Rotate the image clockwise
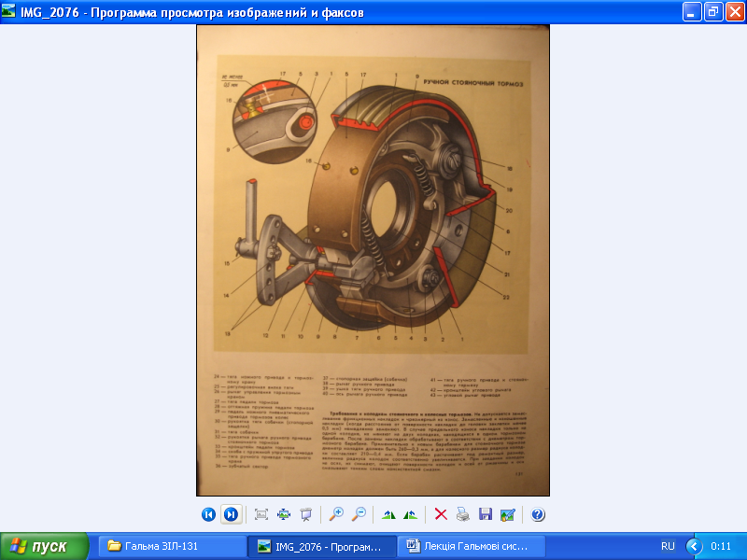This screenshot has height=560, width=747. point(388,514)
